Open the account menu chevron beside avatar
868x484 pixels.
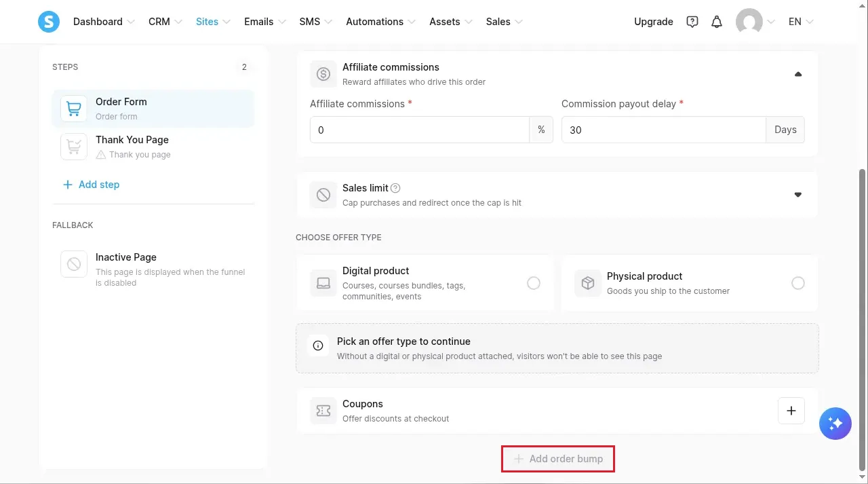pyautogui.click(x=771, y=22)
